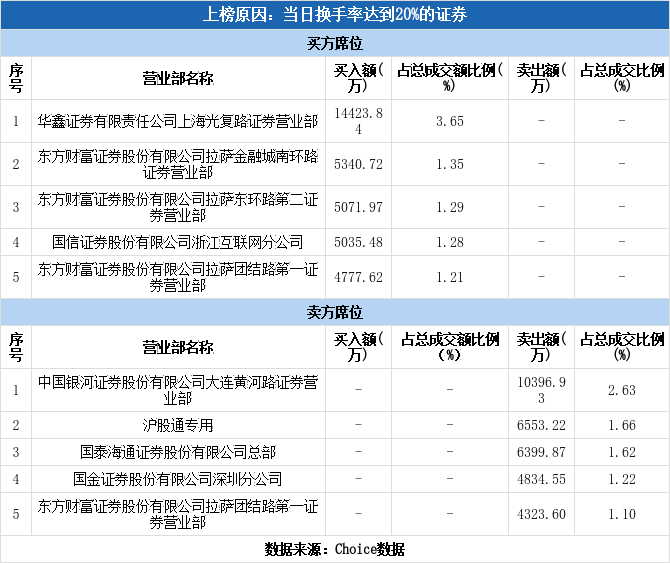Image resolution: width=670 pixels, height=563 pixels.
Task: Select seller '中国银河证券股份有限公司大连黄河路证券营业部'
Action: click(x=178, y=390)
